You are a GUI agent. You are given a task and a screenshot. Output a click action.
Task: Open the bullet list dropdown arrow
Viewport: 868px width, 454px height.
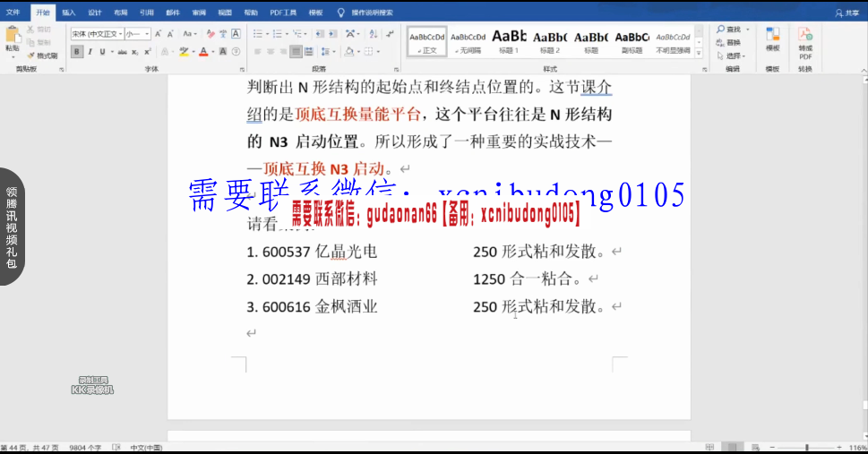point(268,34)
